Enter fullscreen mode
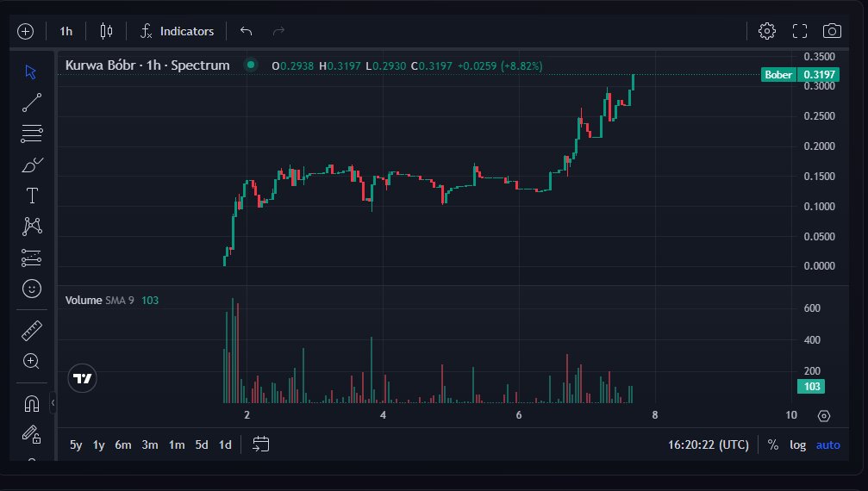The image size is (868, 491). coord(799,31)
